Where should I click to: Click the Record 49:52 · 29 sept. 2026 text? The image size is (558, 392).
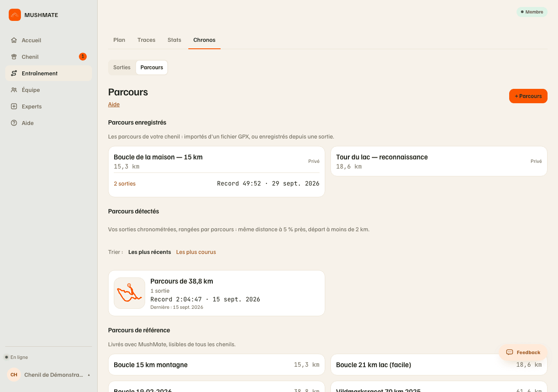click(268, 184)
